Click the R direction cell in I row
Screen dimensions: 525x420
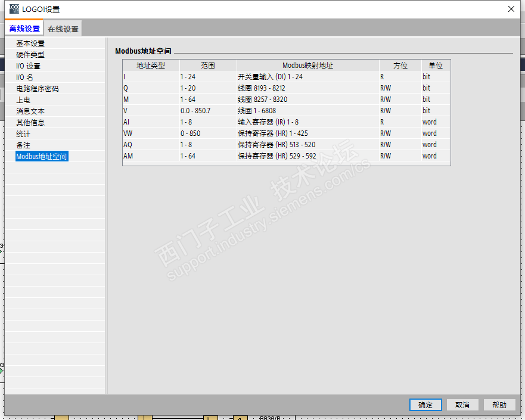400,77
